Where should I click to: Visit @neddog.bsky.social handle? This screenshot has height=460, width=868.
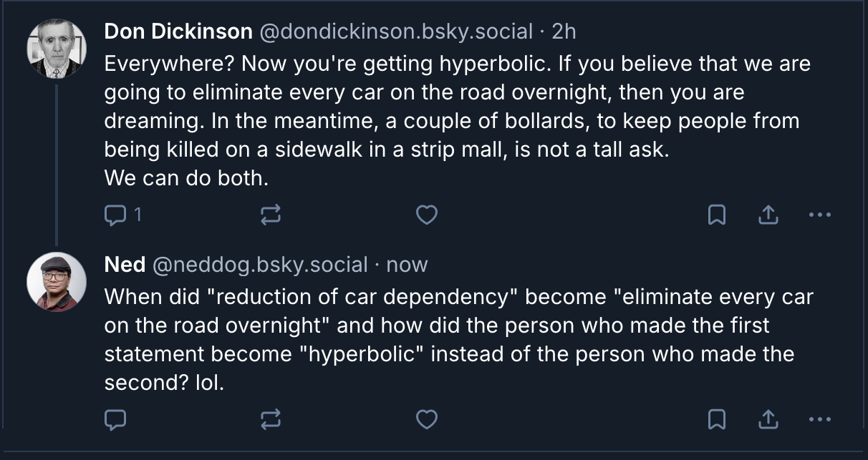click(259, 265)
